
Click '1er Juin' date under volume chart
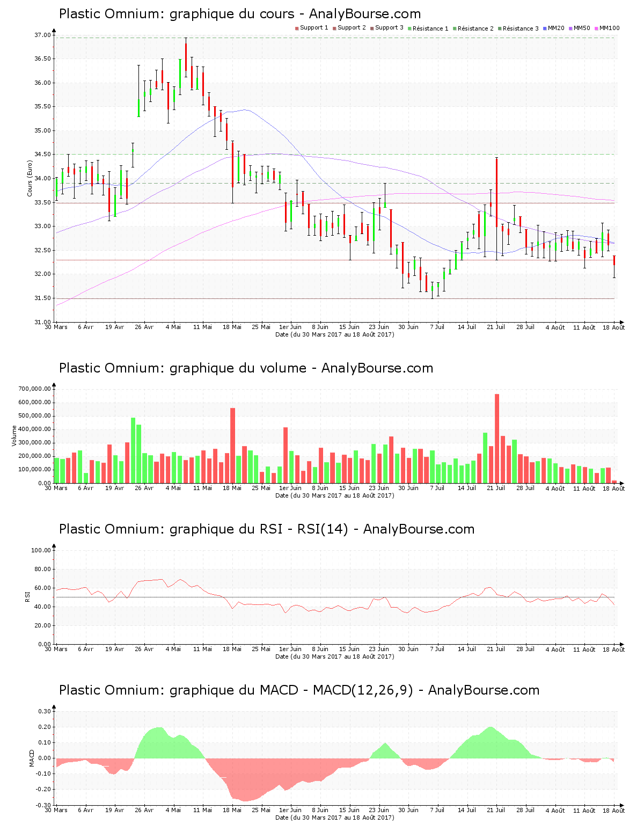290,488
